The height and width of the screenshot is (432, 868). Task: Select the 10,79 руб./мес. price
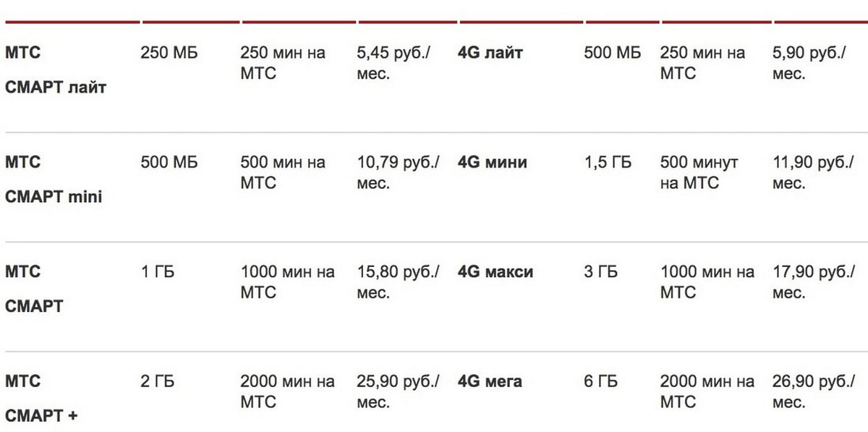[399, 172]
